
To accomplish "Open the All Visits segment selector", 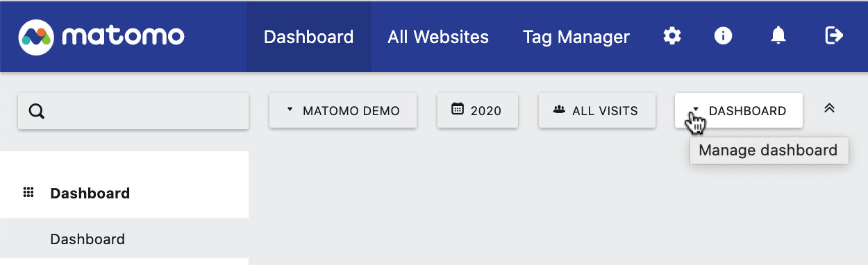I will tap(597, 110).
